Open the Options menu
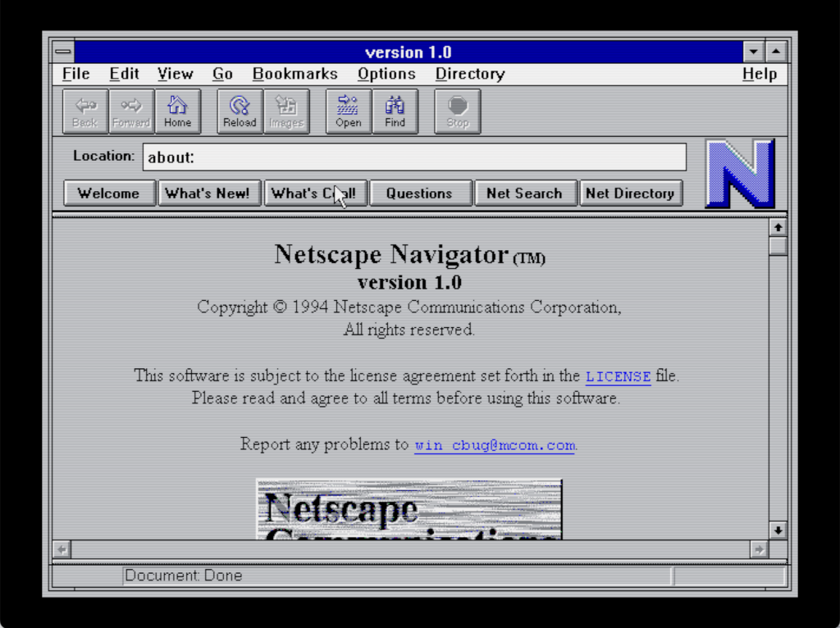Screen dimensions: 840x628 pyautogui.click(x=387, y=74)
